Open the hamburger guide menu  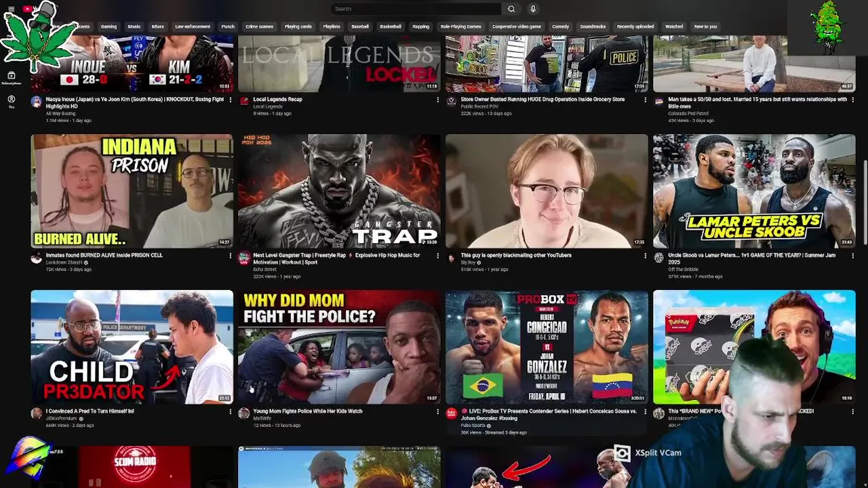coord(11,9)
